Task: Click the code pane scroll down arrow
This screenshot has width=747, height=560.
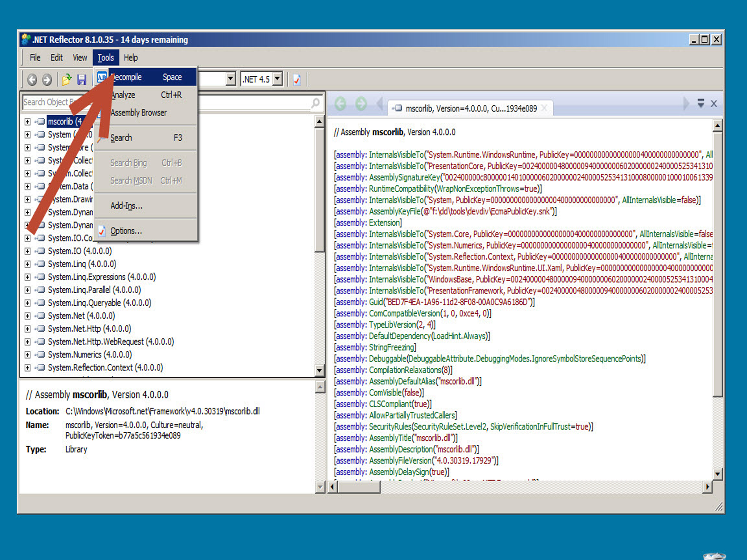Action: [718, 474]
